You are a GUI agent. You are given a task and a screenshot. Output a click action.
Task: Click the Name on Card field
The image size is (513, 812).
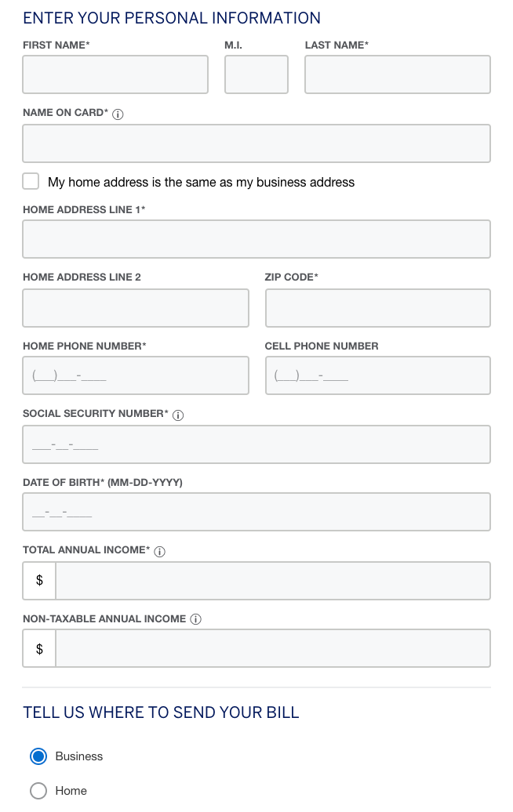[256, 143]
